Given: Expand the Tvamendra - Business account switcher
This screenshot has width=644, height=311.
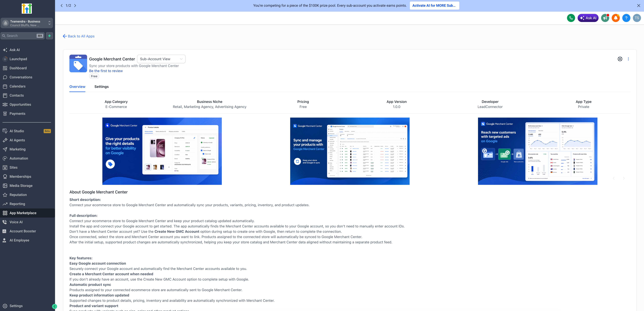Looking at the screenshot, I should tap(27, 23).
